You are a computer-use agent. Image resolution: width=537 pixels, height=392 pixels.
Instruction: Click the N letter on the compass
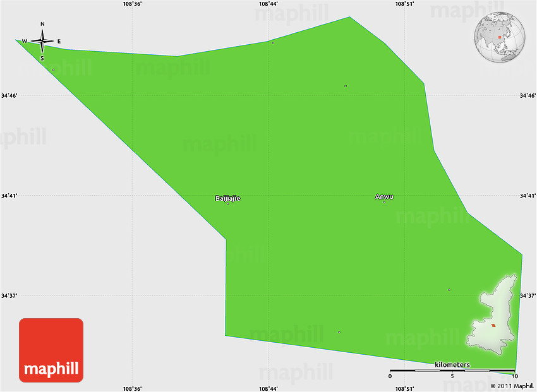pyautogui.click(x=42, y=25)
